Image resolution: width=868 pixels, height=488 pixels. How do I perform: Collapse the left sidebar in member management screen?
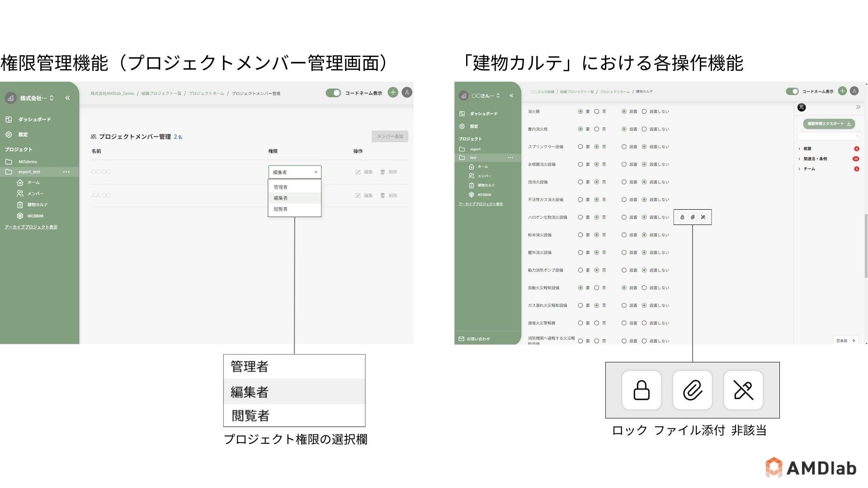pos(67,98)
